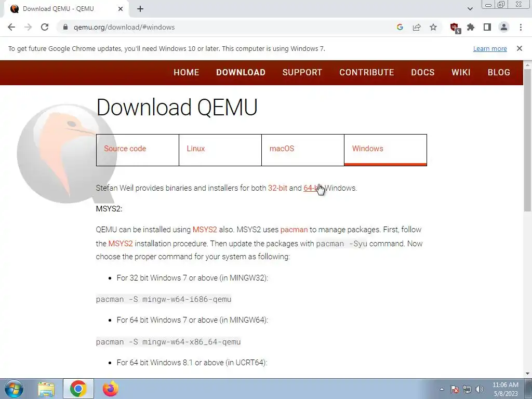Open the 32-bit installers link
This screenshot has width=532, height=399.
[277, 188]
